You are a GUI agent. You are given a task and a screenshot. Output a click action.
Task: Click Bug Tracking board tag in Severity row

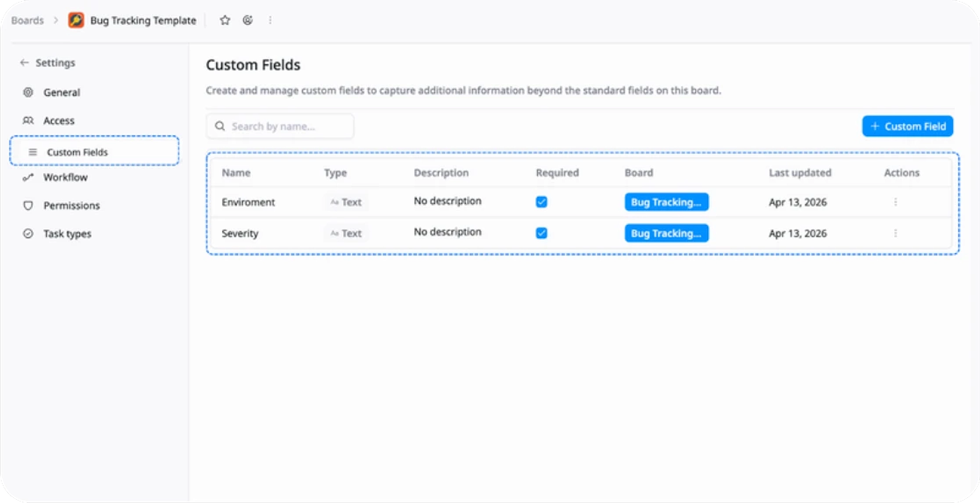(x=666, y=233)
